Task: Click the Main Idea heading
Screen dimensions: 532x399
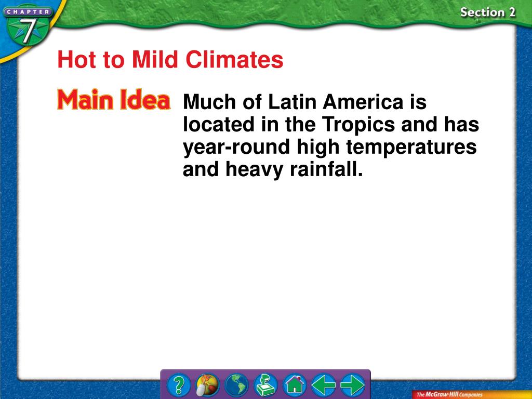Action: pos(114,100)
